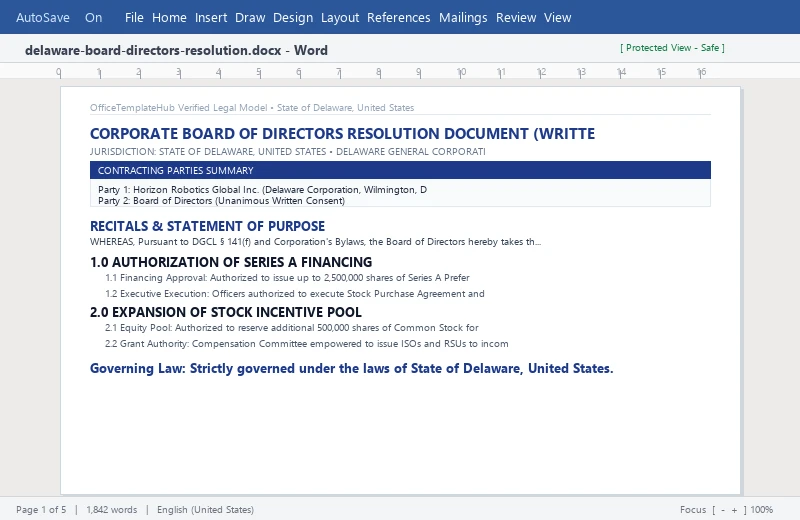Viewport: 800px width, 520px height.
Task: Open the Review tab
Action: tap(516, 17)
